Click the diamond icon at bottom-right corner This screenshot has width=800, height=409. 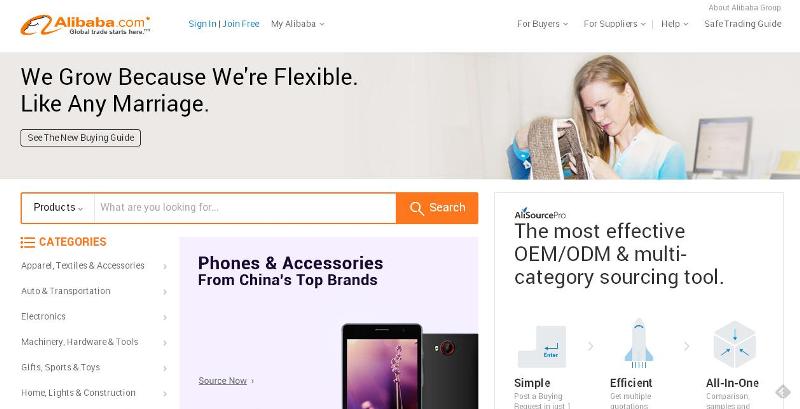783,392
